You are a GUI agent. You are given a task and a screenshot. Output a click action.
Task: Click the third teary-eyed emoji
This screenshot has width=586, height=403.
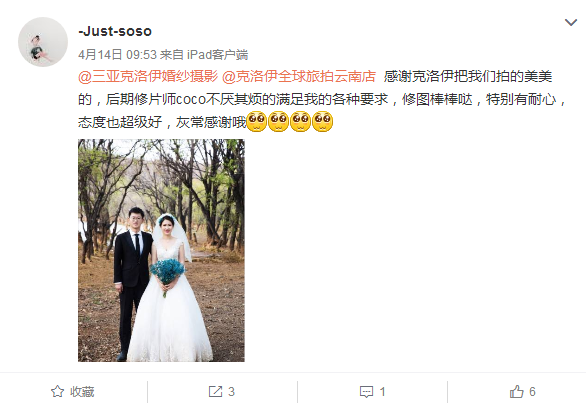point(300,121)
